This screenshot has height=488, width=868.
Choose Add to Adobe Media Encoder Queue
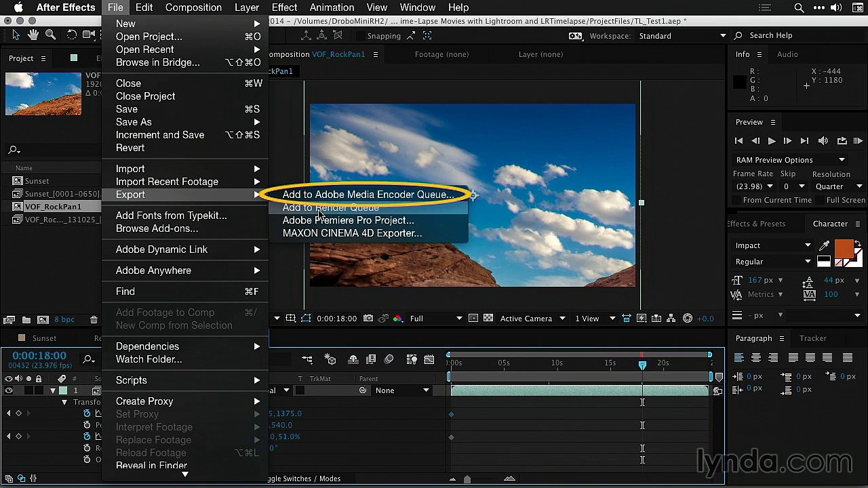[368, 195]
